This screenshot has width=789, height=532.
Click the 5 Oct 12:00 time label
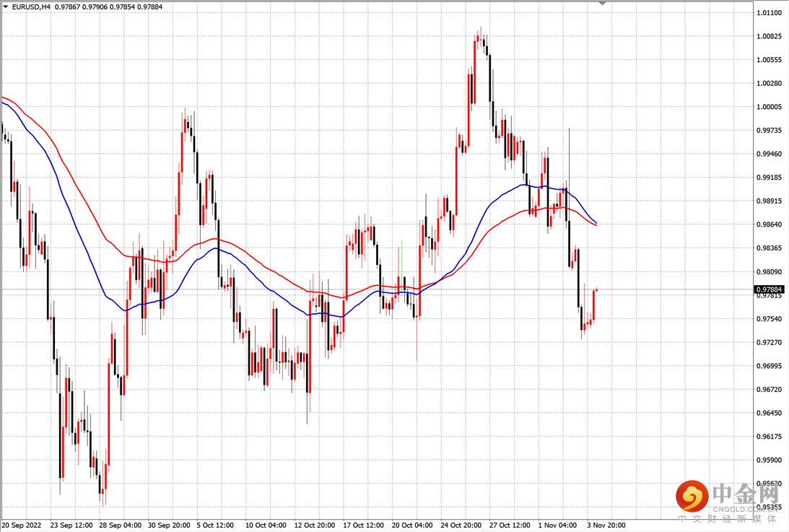pyautogui.click(x=215, y=526)
